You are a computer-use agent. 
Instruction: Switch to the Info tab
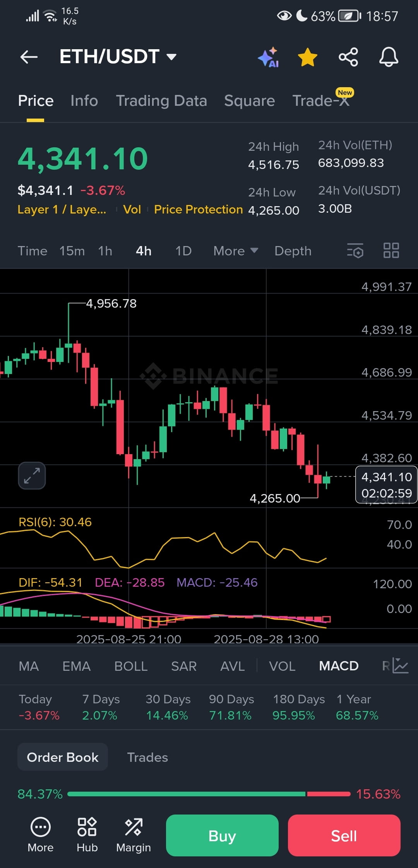tap(84, 101)
